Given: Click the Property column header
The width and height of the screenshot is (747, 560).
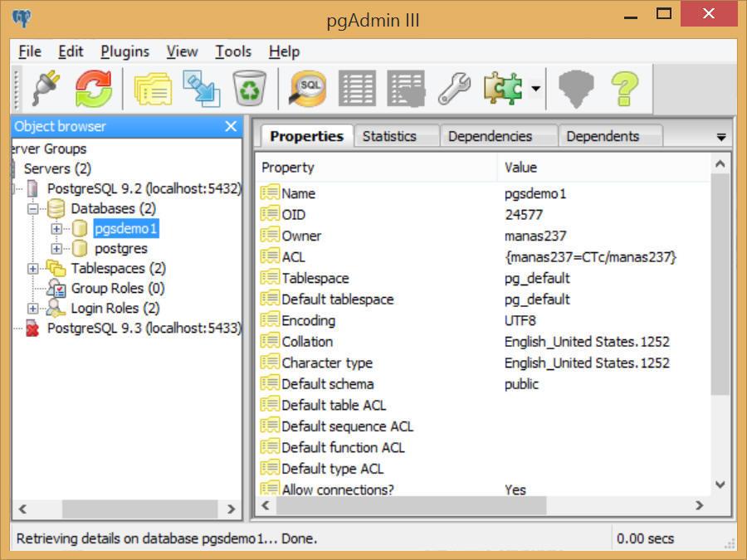Looking at the screenshot, I should (x=378, y=168).
